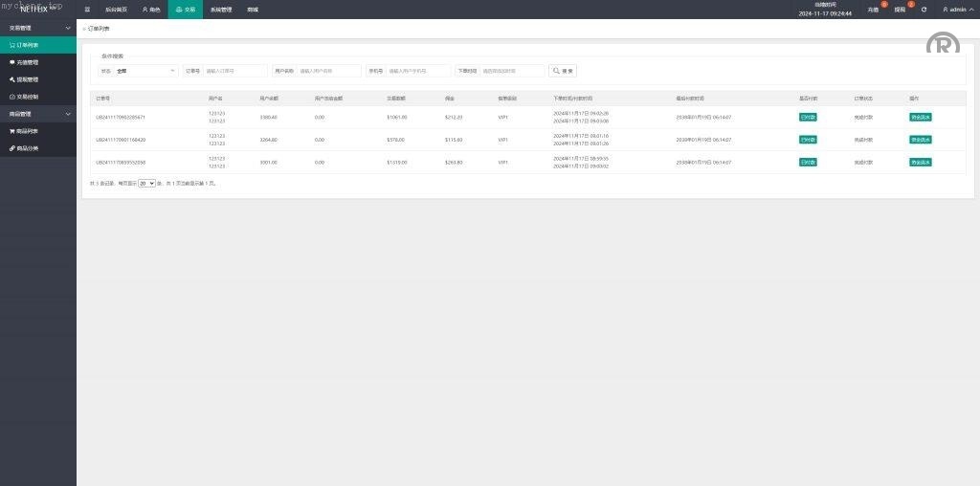
Task: Open 充值 notifications with red badge
Action: click(x=873, y=10)
